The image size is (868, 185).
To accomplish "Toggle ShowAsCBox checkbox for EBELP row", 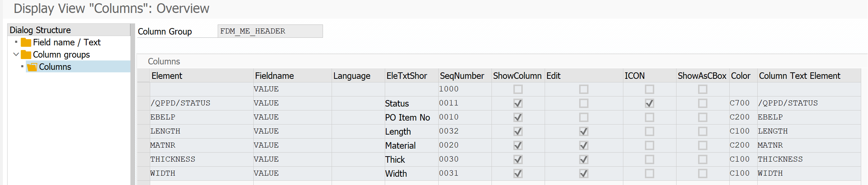I will click(x=702, y=117).
